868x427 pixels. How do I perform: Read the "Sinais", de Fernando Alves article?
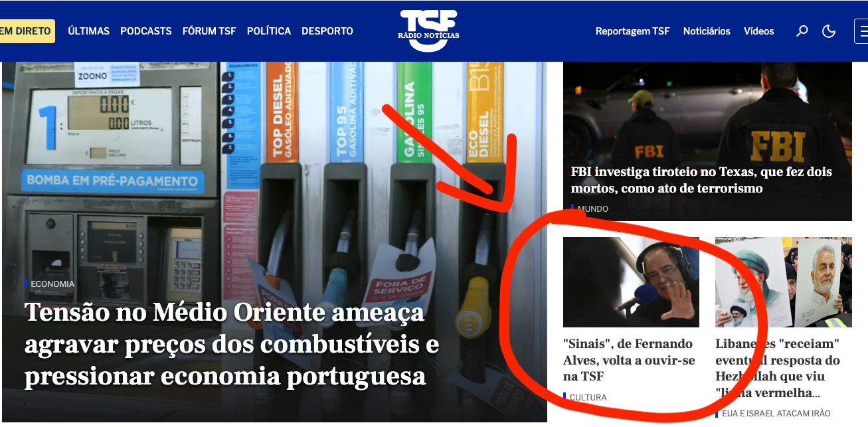629,360
